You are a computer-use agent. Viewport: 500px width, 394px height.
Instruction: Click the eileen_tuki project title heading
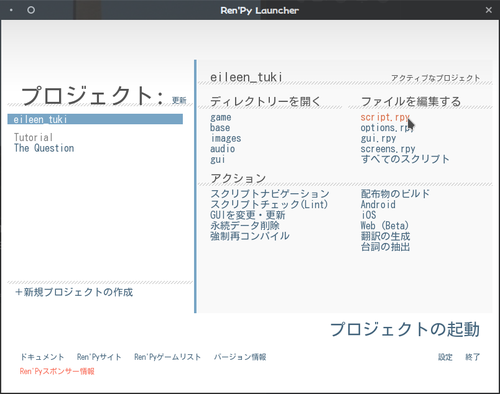246,77
